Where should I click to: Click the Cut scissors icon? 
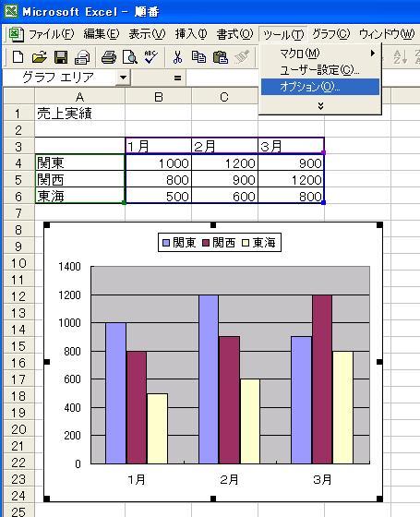[x=177, y=57]
